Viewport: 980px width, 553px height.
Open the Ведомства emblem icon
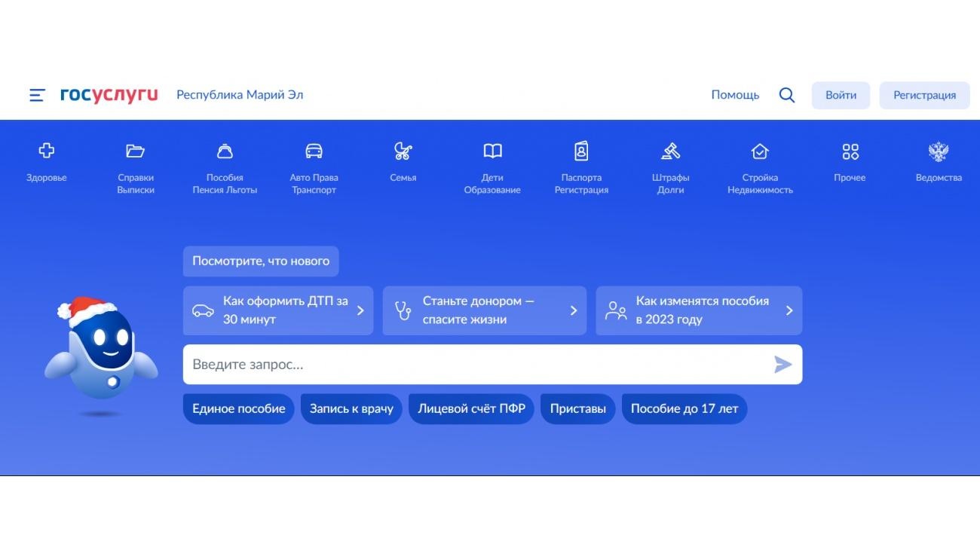point(939,151)
